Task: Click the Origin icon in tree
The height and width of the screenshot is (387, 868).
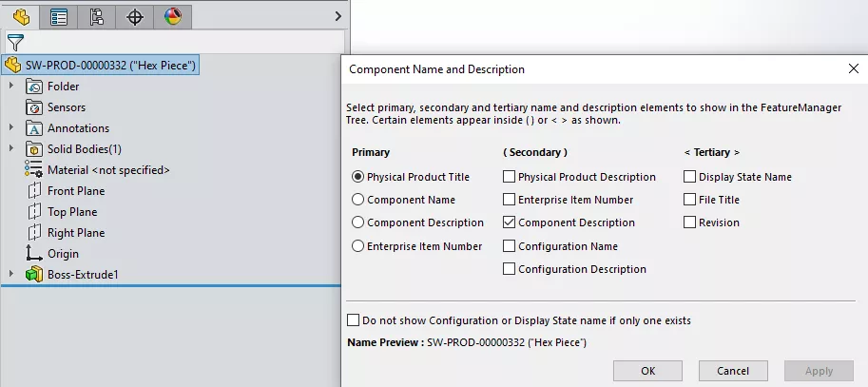Action: coord(34,254)
